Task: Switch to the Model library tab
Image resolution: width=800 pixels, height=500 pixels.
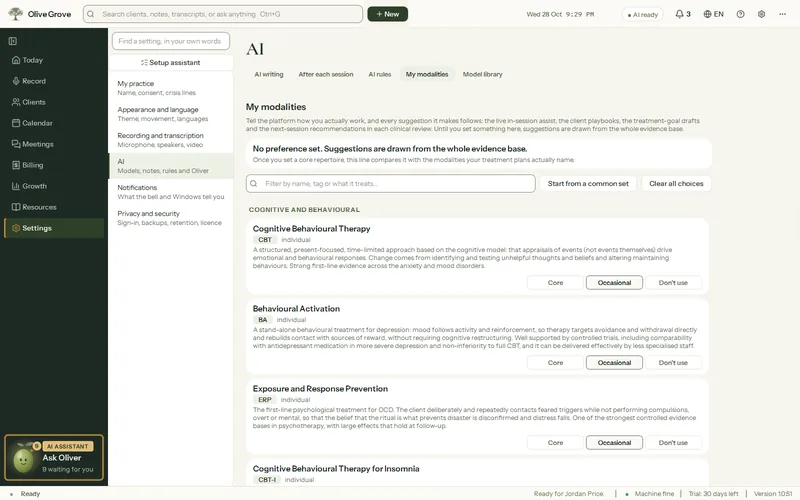Action: click(x=482, y=74)
